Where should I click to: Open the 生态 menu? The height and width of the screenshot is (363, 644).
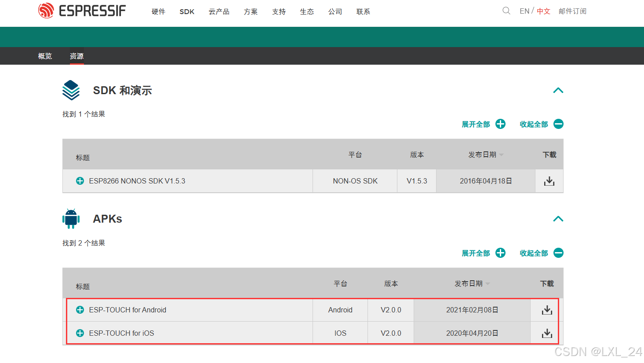(307, 12)
